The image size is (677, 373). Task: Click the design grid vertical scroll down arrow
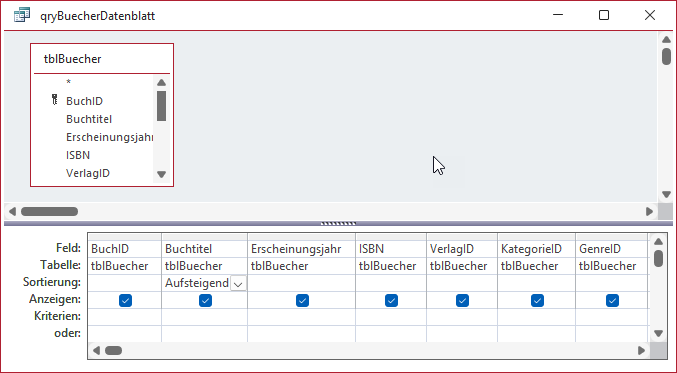click(x=658, y=333)
